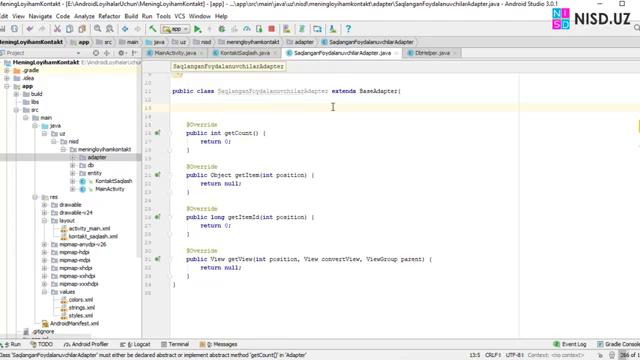Click the Sync files icon beside Save
The height and width of the screenshot is (360, 640).
coord(14,29)
